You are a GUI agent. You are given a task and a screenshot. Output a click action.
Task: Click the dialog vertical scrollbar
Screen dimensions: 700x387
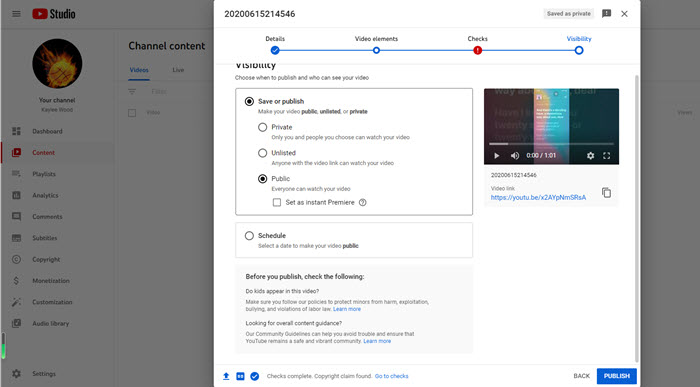(637, 219)
